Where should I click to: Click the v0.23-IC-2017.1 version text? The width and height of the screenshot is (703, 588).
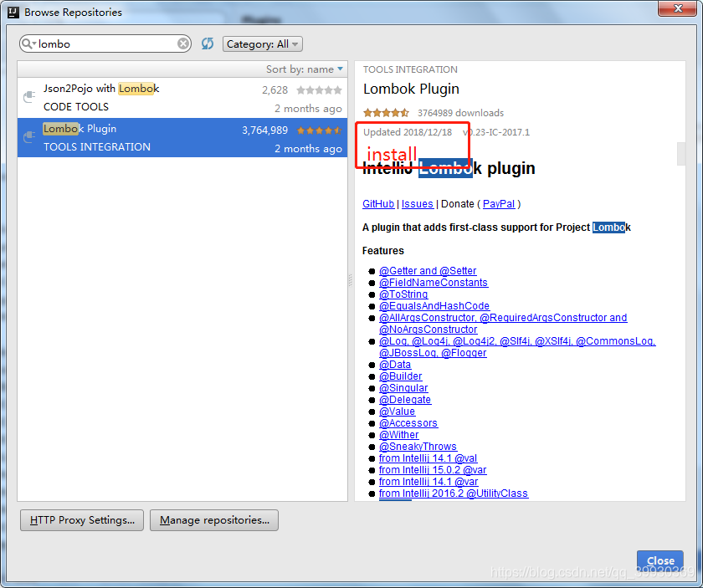pyautogui.click(x=495, y=132)
